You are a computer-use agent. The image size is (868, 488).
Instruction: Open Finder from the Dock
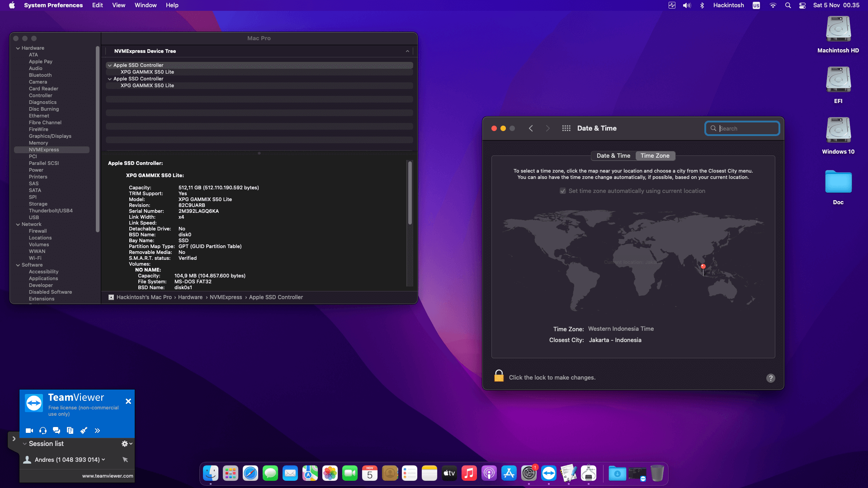pos(211,473)
